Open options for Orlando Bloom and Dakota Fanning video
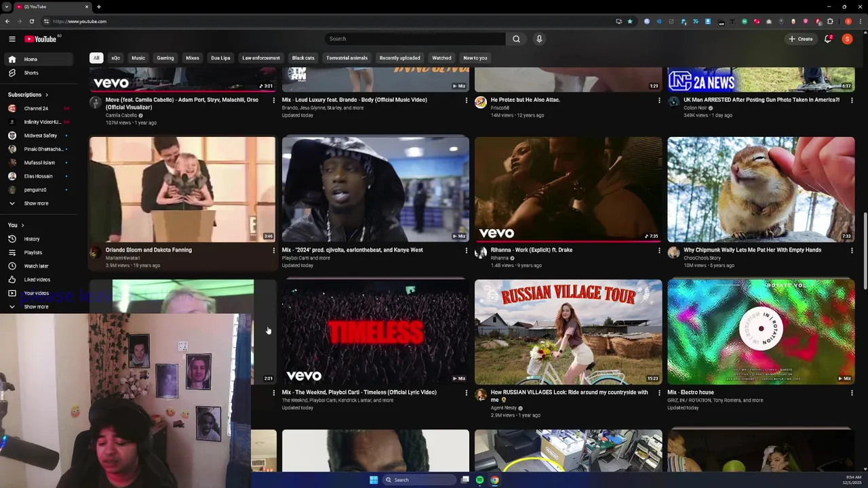The width and height of the screenshot is (868, 488). pyautogui.click(x=273, y=250)
